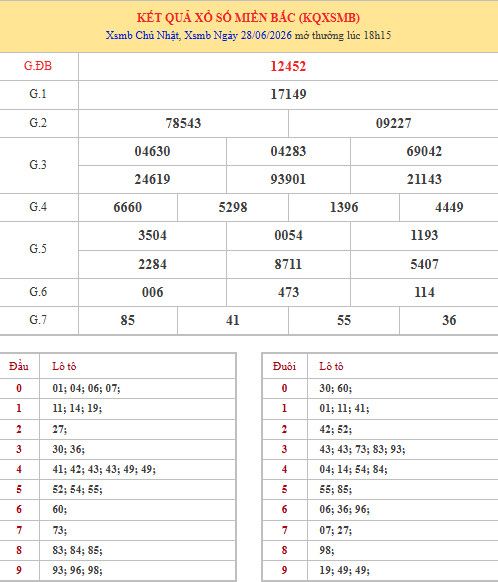Click Đầu row '01; 04; 06; 07;'

click(86, 388)
